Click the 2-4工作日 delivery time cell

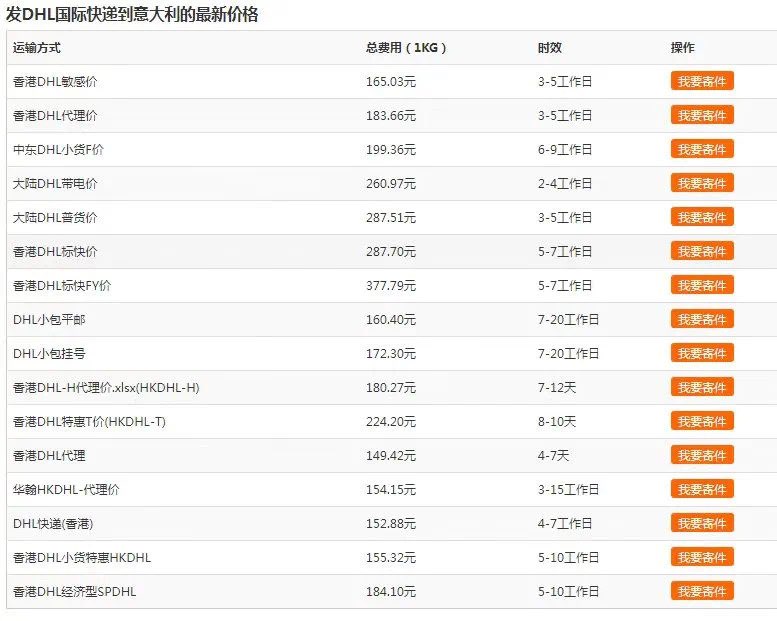click(x=565, y=183)
